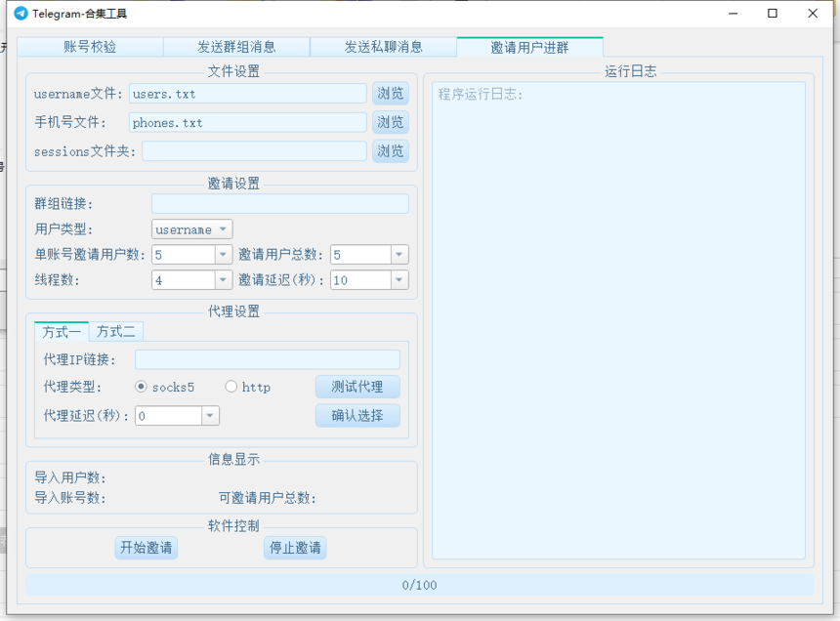This screenshot has width=840, height=621.
Task: Browse for the sessions folder
Action: [391, 151]
